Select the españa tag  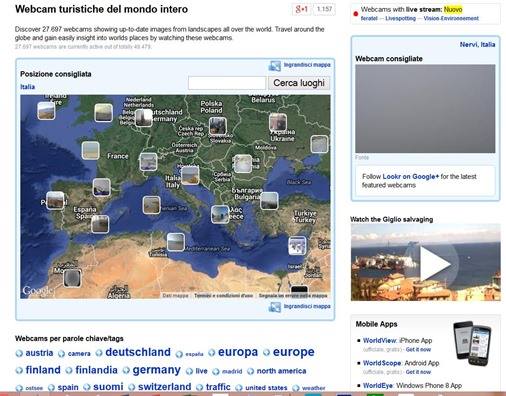[x=194, y=354]
